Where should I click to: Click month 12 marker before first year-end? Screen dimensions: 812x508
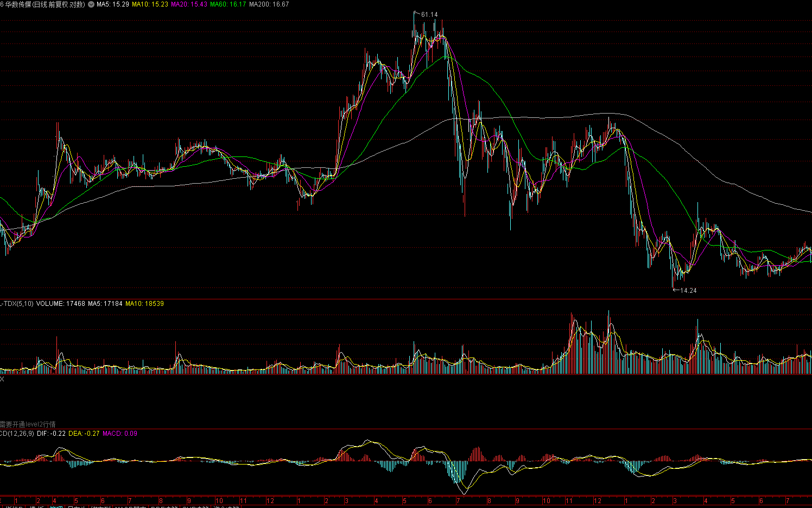[270, 501]
